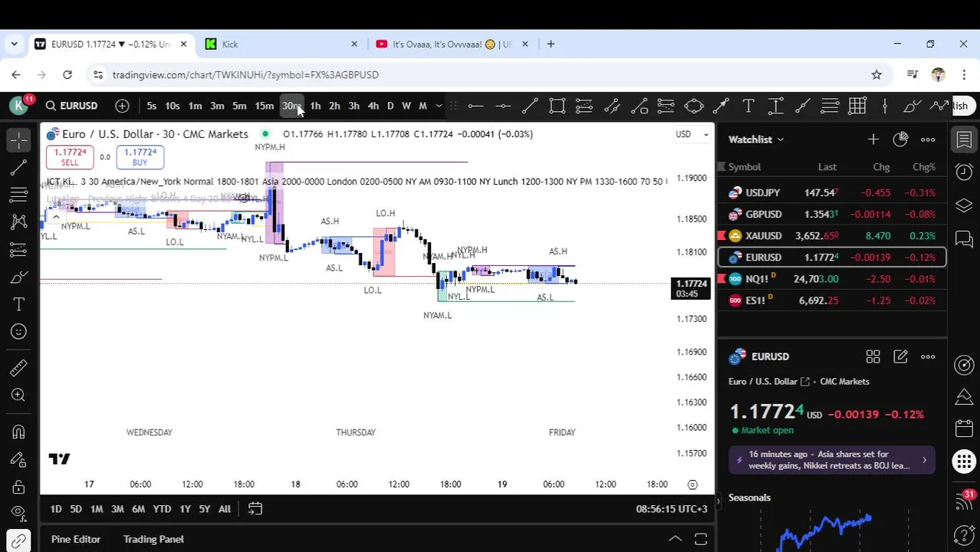This screenshot has width=980, height=552.
Task: Switch to the 1h timeframe
Action: pyautogui.click(x=315, y=107)
